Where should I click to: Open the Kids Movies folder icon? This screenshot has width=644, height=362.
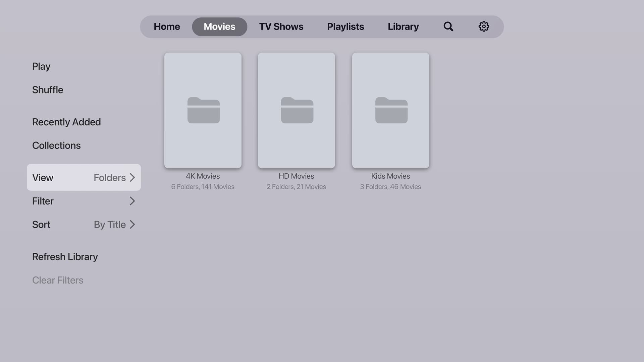(391, 110)
